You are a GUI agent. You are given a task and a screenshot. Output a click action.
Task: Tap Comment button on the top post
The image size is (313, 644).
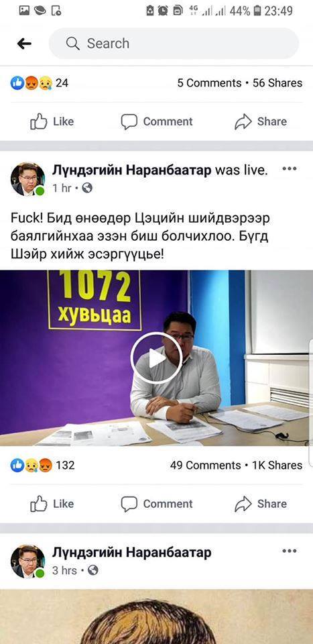(x=156, y=121)
